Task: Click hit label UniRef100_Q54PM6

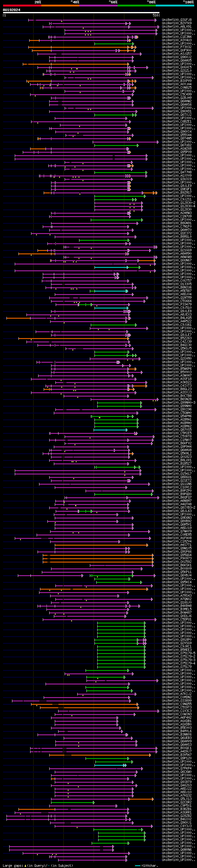Action: click(x=177, y=416)
